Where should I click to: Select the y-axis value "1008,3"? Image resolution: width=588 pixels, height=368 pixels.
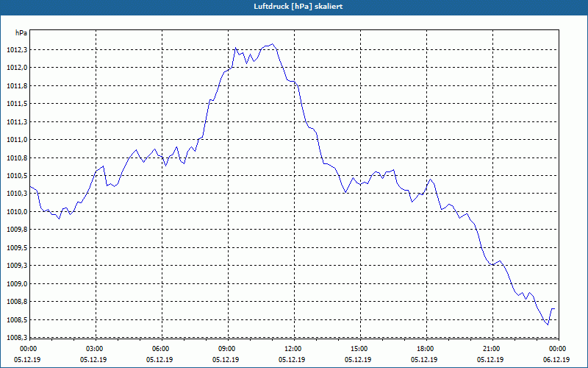[x=17, y=338]
